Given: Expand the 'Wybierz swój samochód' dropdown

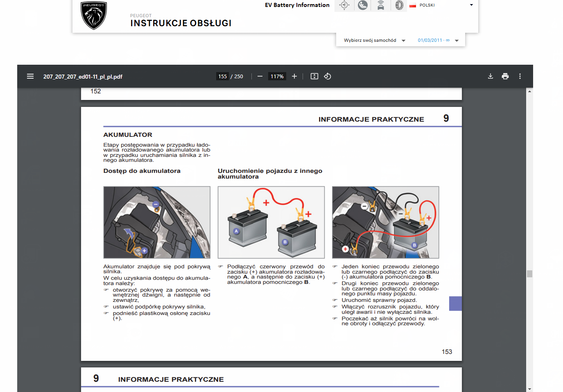Looking at the screenshot, I should pyautogui.click(x=374, y=40).
